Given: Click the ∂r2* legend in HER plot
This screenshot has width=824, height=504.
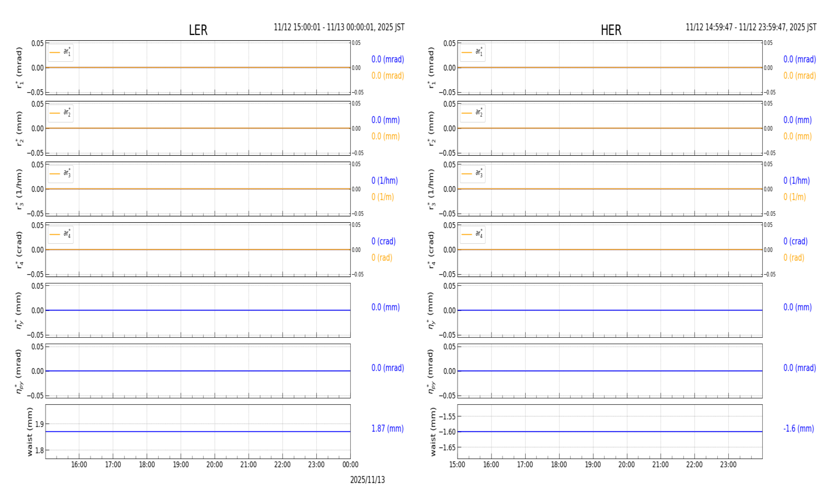Looking at the screenshot, I should [x=472, y=113].
